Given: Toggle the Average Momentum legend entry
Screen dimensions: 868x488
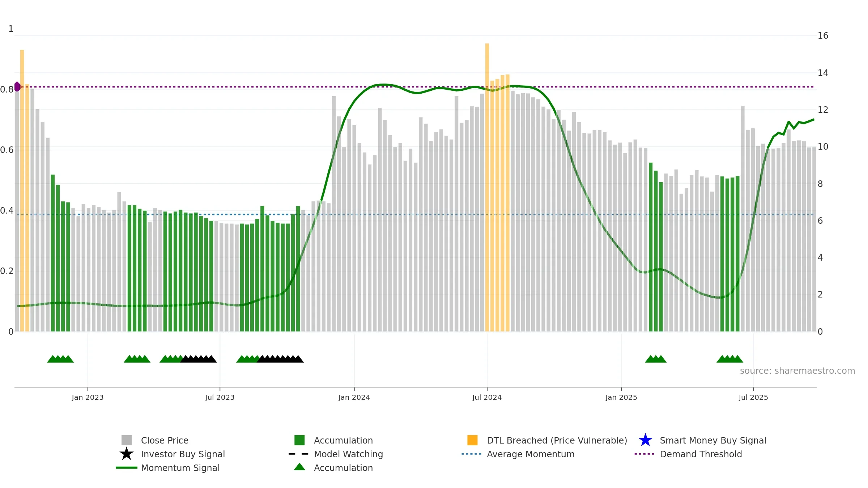Looking at the screenshot, I should (518, 454).
